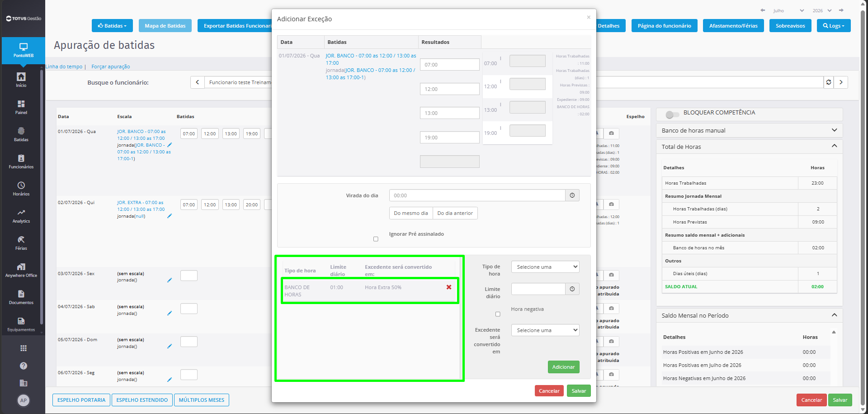Image resolution: width=868 pixels, height=414 pixels.
Task: Open the help question mark icon
Action: tap(24, 366)
